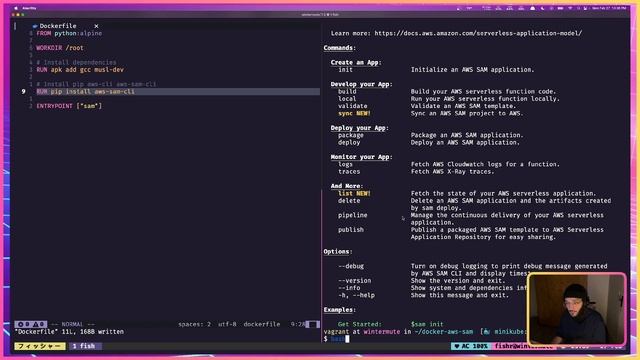Click the menu bar clock
The width and height of the screenshot is (640, 360).
[610, 8]
